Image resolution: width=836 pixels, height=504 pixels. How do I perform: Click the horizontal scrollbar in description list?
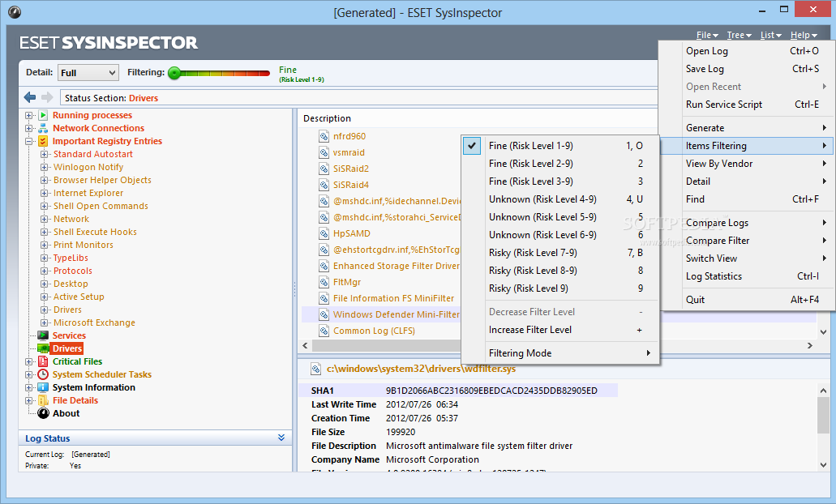tap(387, 346)
